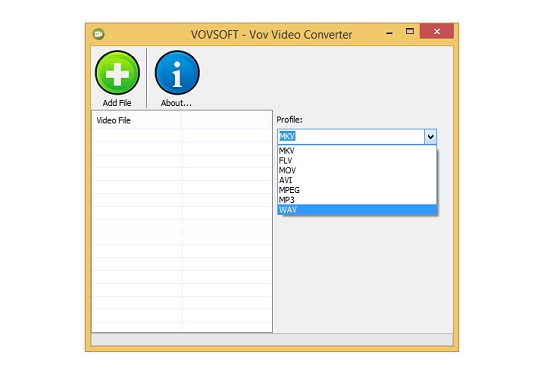Click the Add File label text
This screenshot has width=550, height=383.
117,103
